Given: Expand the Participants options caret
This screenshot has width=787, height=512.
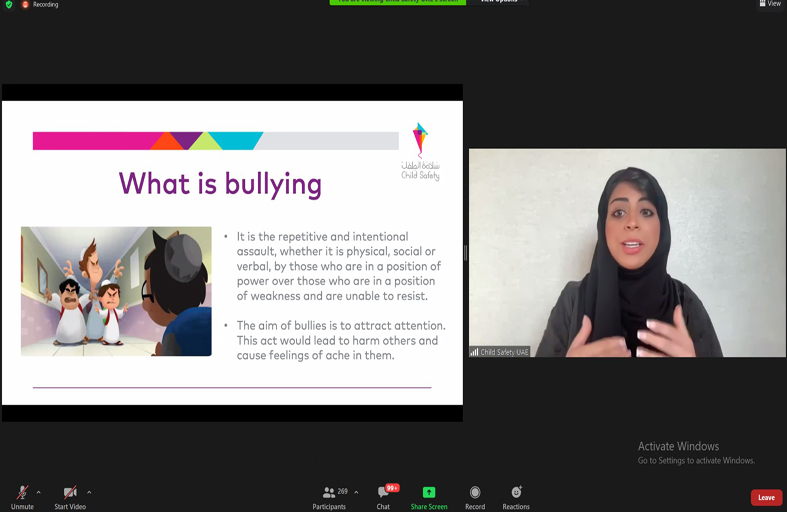Looking at the screenshot, I should coord(356,492).
